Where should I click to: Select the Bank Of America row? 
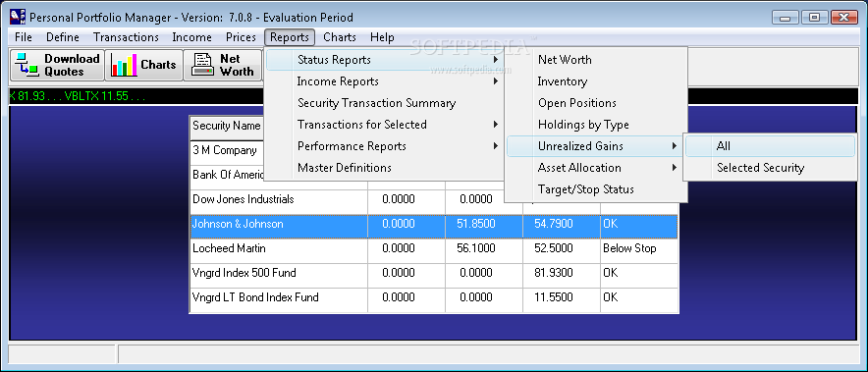(x=227, y=175)
